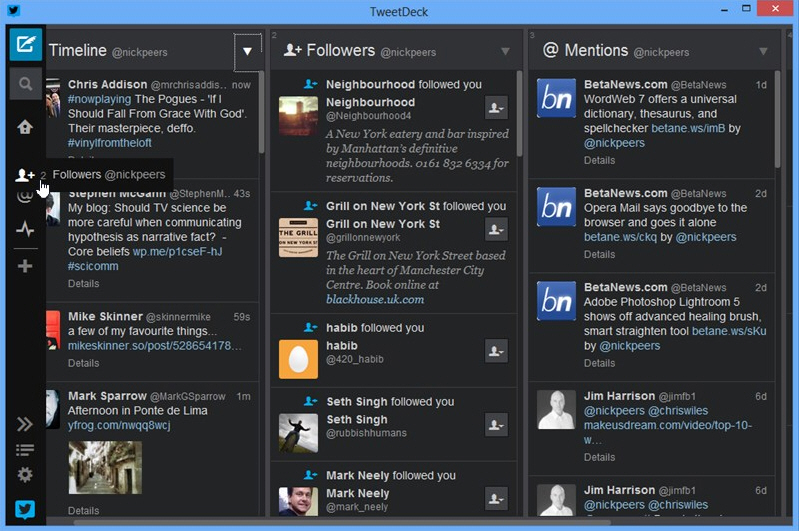Open the search icon in sidebar
This screenshot has height=531, width=799.
25,84
